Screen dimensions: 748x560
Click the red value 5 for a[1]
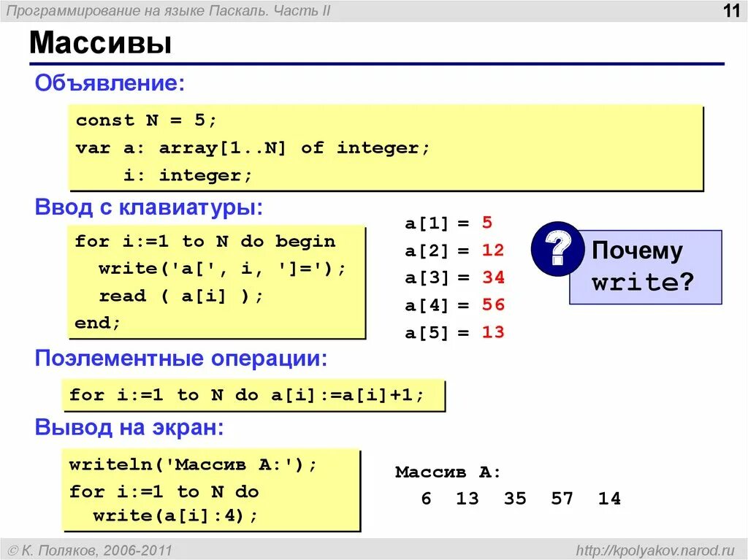pyautogui.click(x=486, y=222)
